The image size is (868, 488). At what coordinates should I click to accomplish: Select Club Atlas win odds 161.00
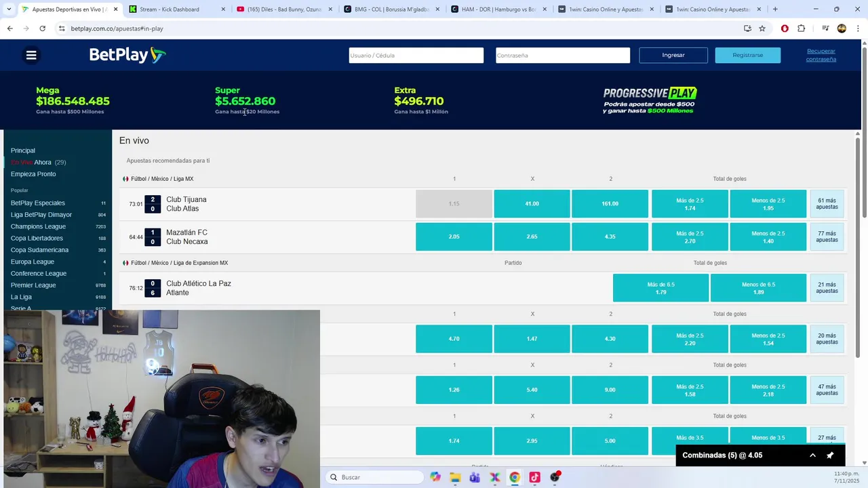(x=610, y=203)
